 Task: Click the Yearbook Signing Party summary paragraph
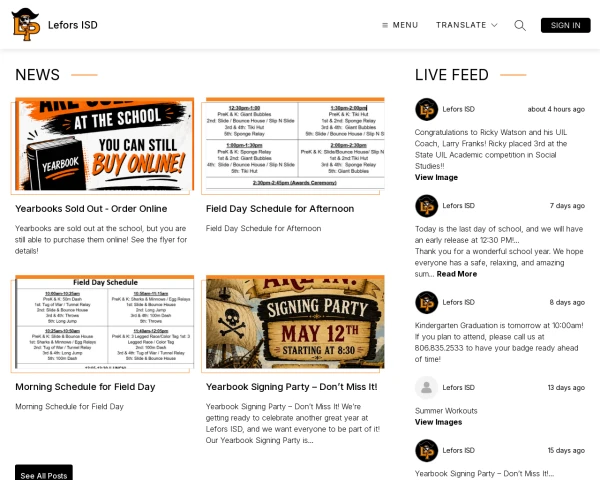click(x=293, y=423)
